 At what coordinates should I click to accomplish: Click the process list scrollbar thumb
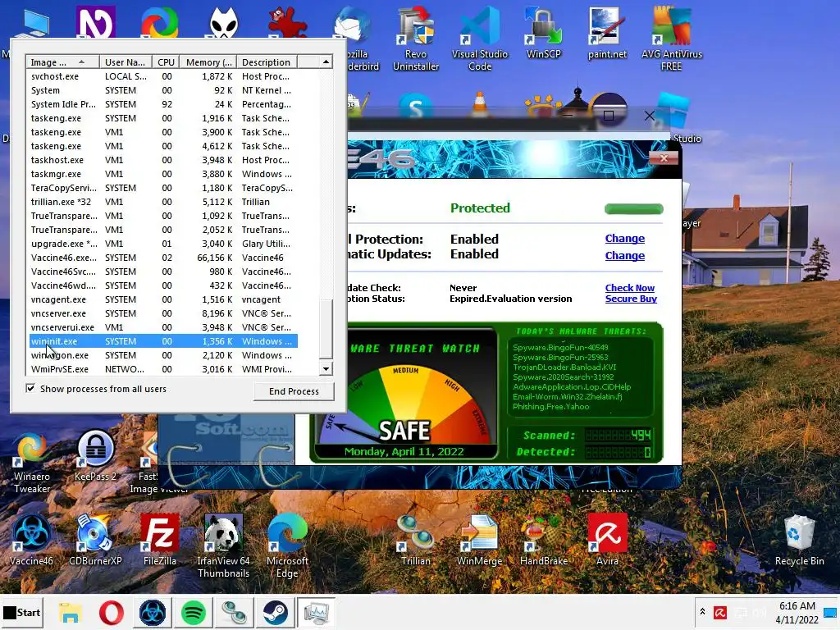click(326, 328)
